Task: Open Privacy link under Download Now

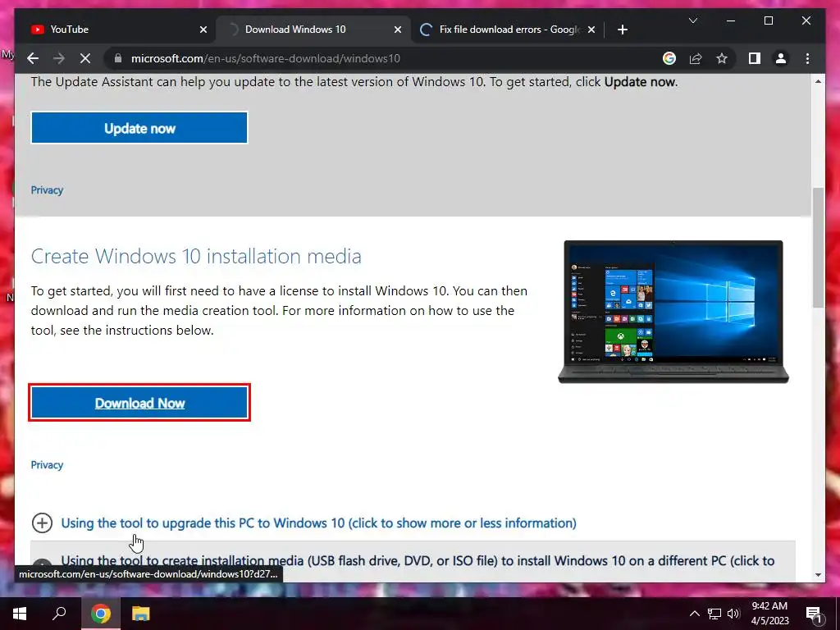Action: point(47,465)
